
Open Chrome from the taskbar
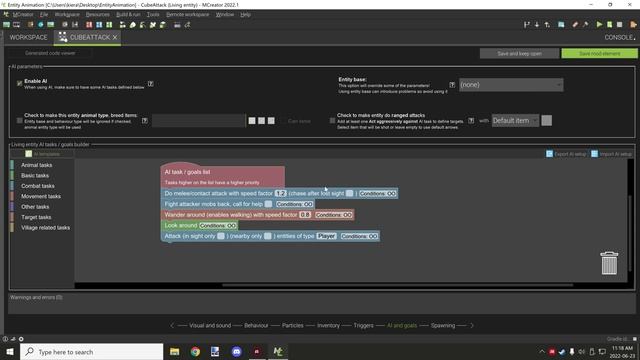click(195, 351)
